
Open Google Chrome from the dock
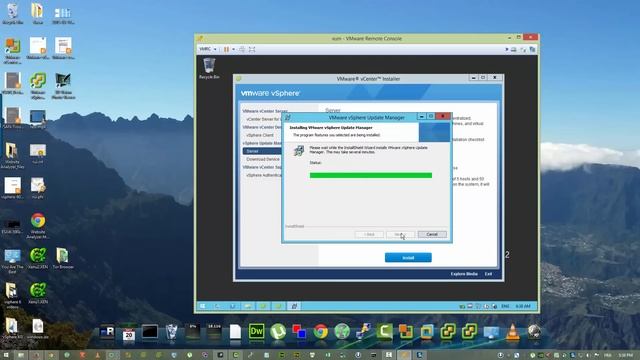click(x=320, y=331)
